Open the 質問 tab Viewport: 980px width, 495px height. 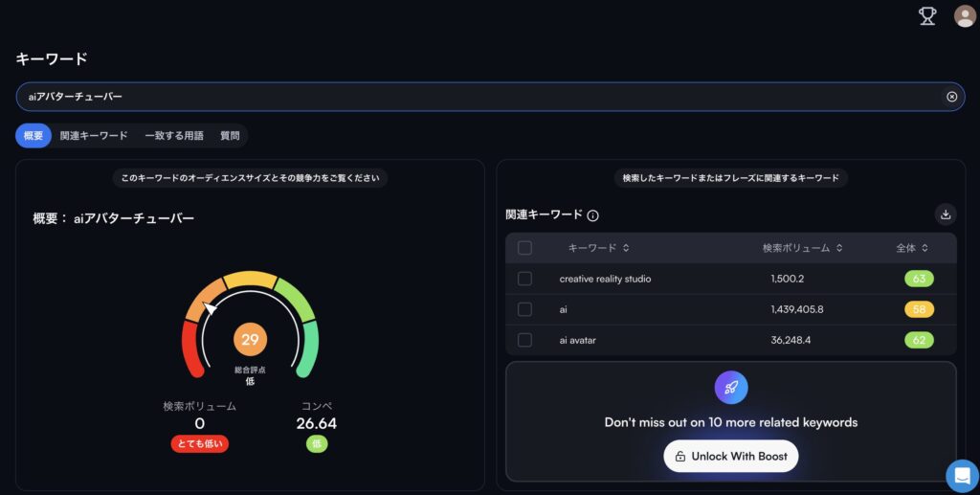tap(230, 136)
